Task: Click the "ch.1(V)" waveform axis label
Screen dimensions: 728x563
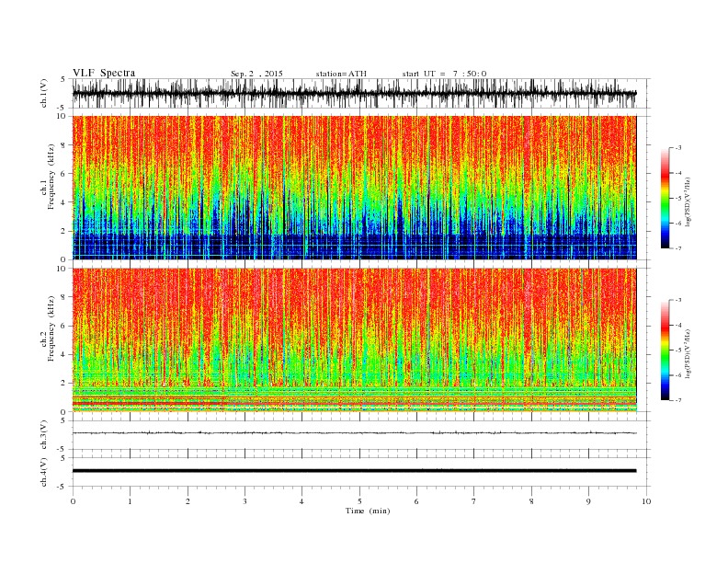Action: click(x=44, y=93)
